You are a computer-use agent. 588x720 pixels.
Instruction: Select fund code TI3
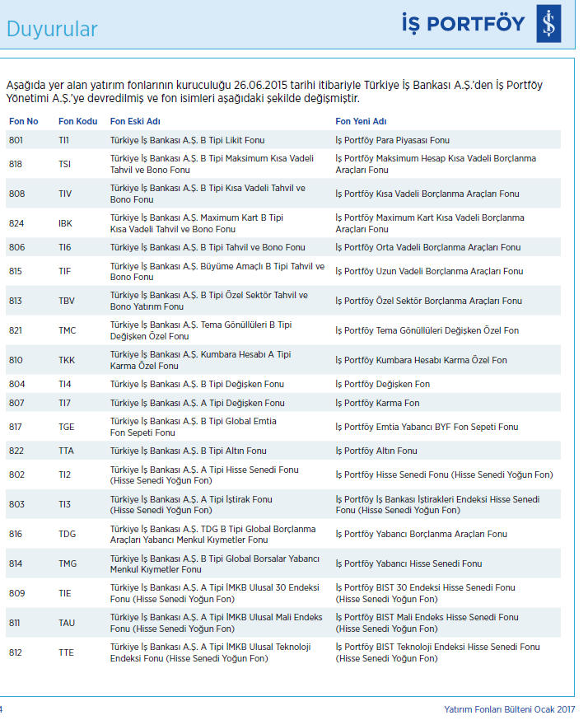[64, 504]
